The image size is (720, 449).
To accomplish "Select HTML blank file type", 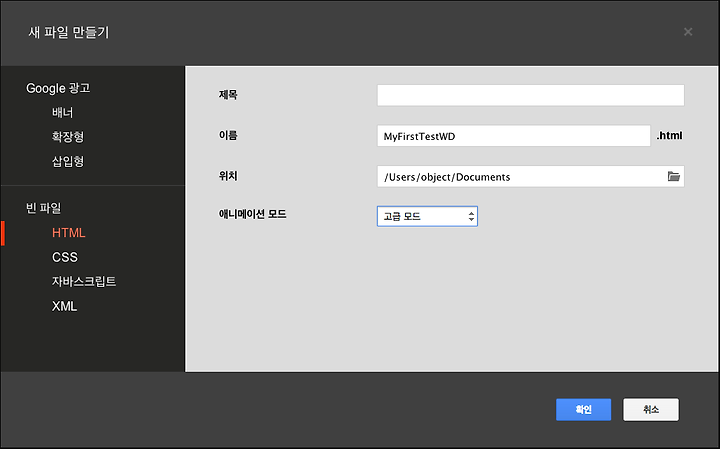I will coord(68,233).
